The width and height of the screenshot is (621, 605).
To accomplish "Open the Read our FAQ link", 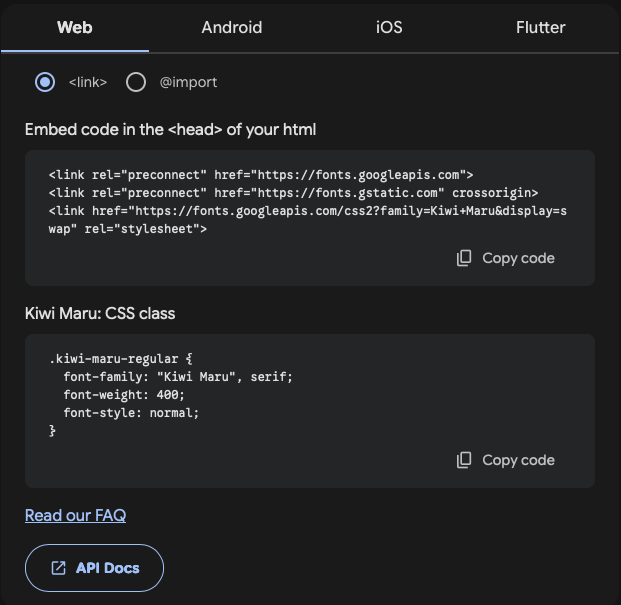I will [75, 515].
